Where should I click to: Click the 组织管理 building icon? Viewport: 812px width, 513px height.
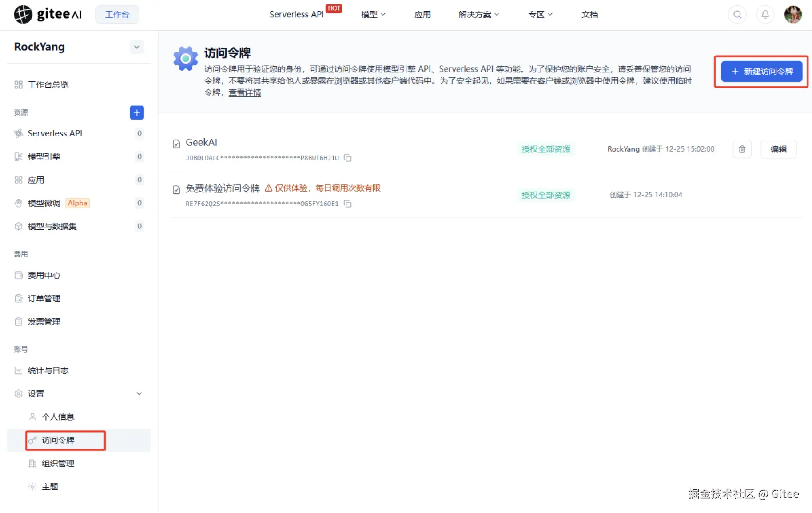coord(32,463)
